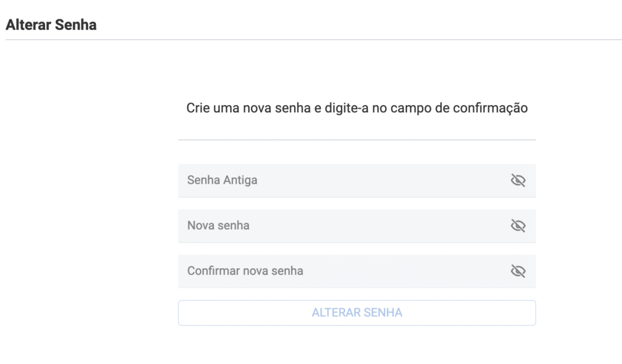Click the 'Crie uma nova senha' instruction text
This screenshot has height=364, width=622.
point(357,109)
